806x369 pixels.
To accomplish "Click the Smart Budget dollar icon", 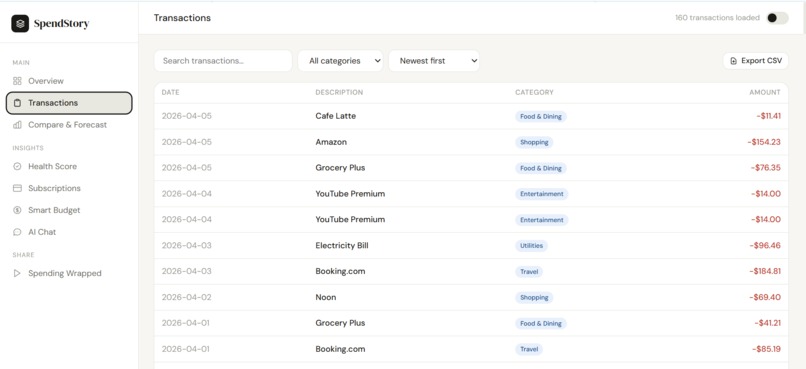I will (17, 210).
